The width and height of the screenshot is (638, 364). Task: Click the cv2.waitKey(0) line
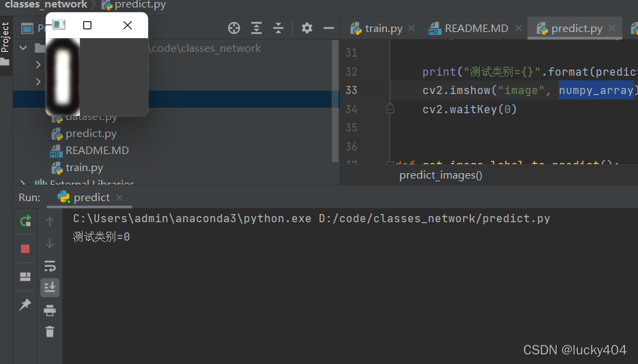469,109
